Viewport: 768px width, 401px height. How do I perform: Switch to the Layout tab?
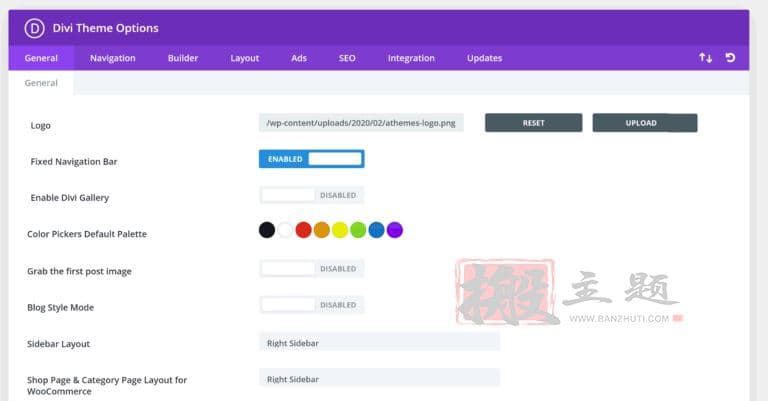(x=244, y=58)
